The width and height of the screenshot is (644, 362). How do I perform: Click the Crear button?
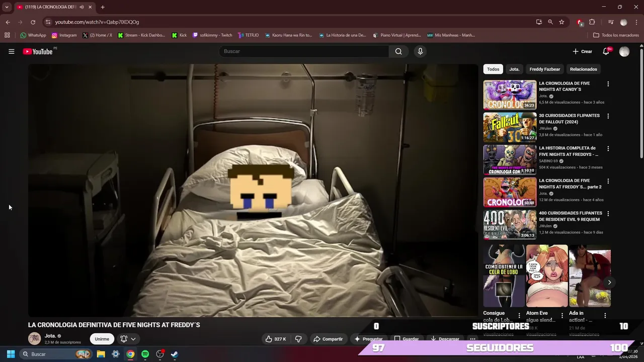(x=582, y=51)
